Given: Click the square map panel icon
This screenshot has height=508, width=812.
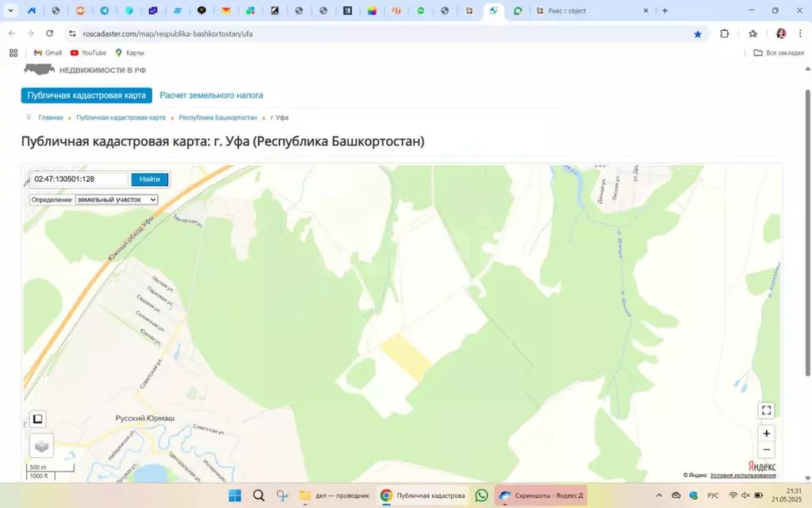Looking at the screenshot, I should pos(37,419).
